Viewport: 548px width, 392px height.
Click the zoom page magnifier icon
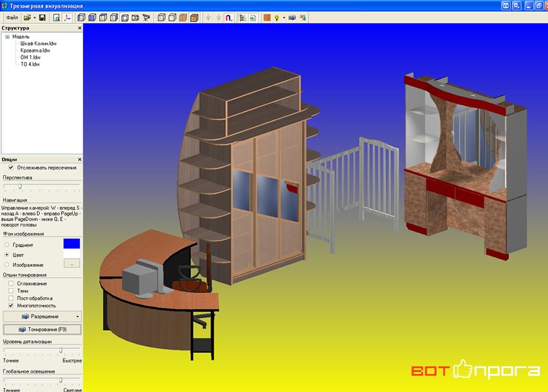[x=56, y=17]
